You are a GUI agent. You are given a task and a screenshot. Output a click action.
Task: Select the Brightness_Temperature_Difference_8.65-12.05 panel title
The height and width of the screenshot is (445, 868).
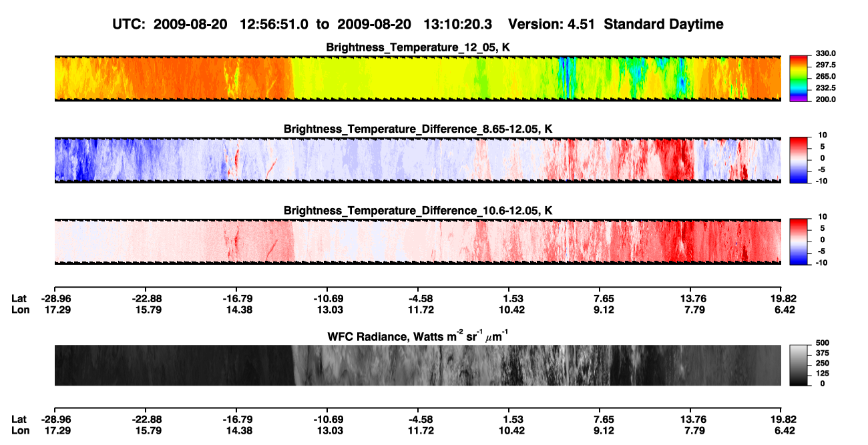point(418,129)
